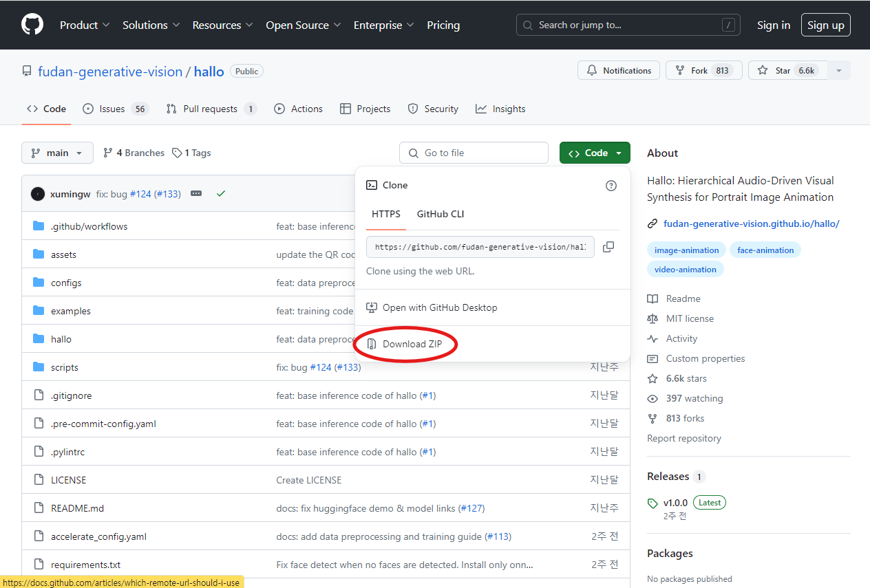Click the tag icon beside v1.0.0

click(x=652, y=503)
